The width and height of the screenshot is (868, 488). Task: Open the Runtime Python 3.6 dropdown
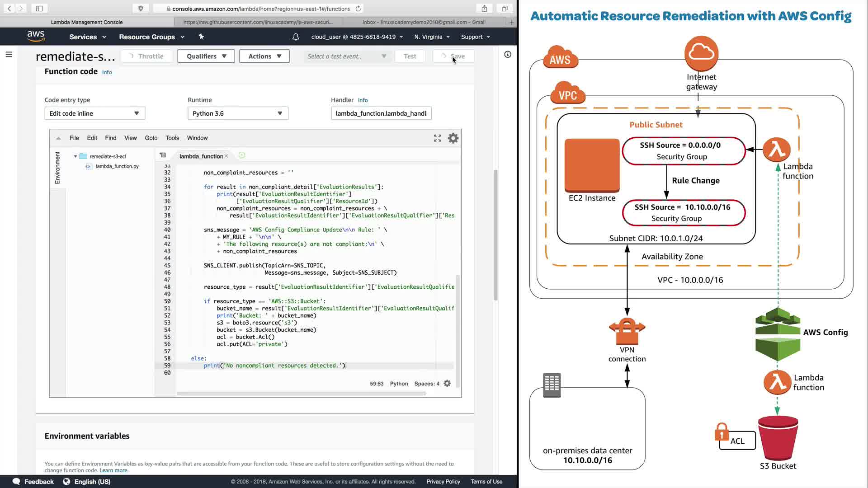click(237, 113)
